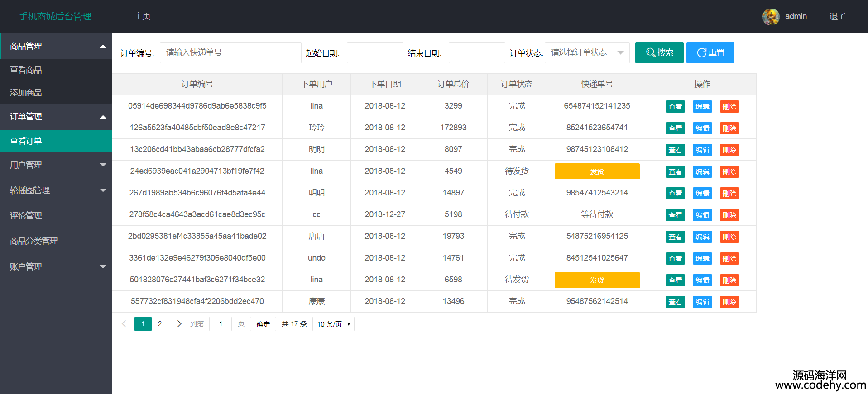Go to next page with arrow
The height and width of the screenshot is (394, 868).
[x=179, y=324]
